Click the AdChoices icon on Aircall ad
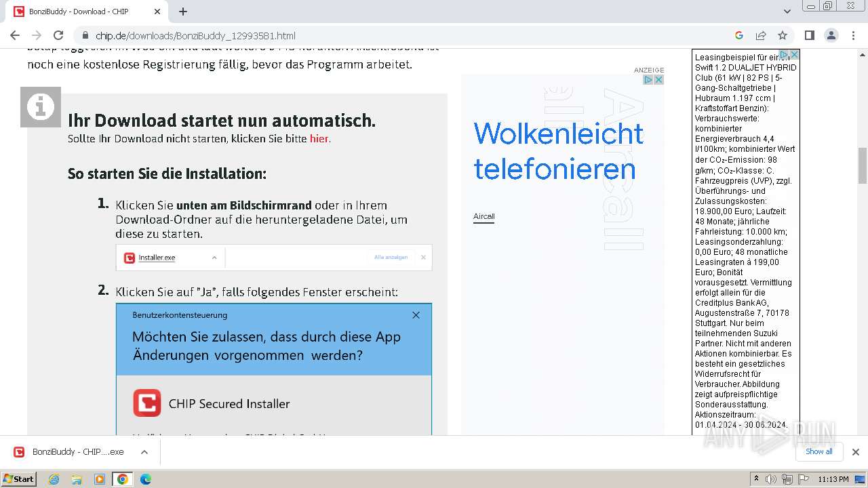 pos(648,80)
